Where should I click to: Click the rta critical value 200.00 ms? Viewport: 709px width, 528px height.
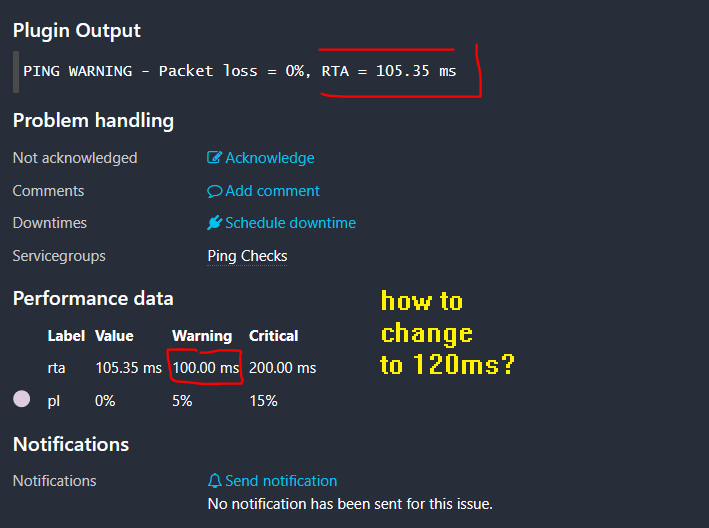click(282, 368)
